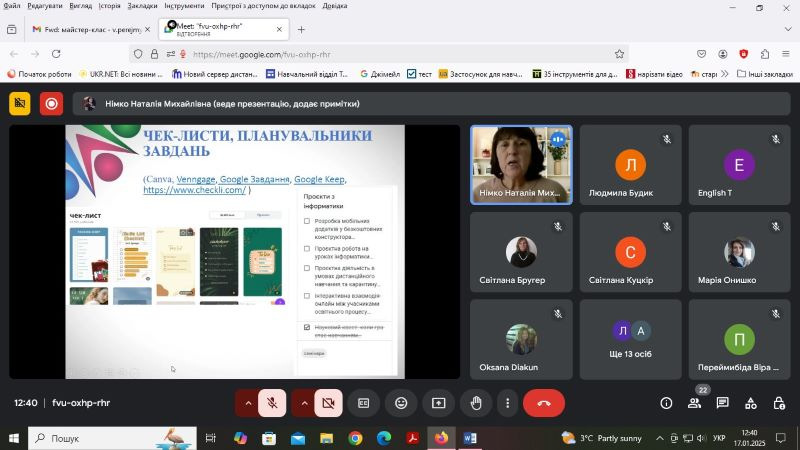List all tabs dropdown arrow
This screenshot has width=800, height=450.
click(x=788, y=30)
